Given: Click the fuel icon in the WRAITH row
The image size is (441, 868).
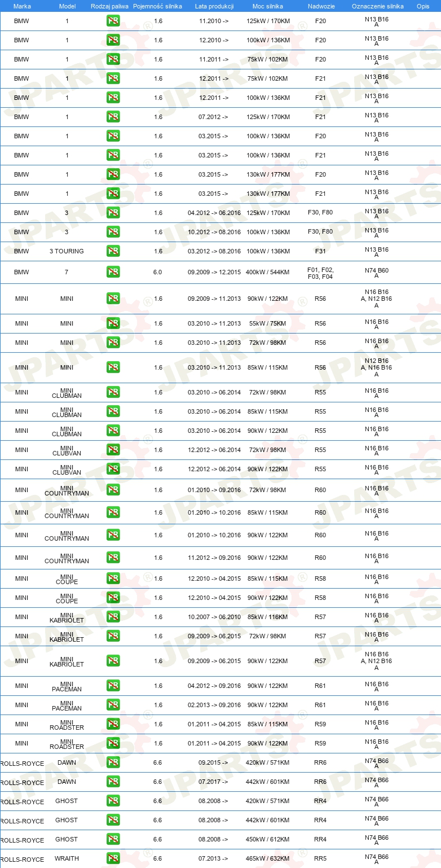Looking at the screenshot, I should click(x=113, y=858).
